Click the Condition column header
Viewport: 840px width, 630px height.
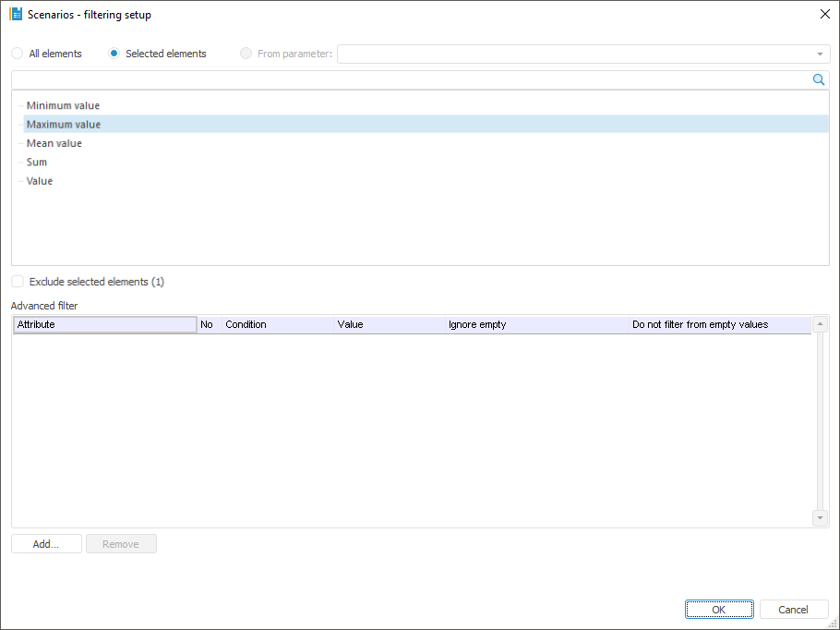click(x=277, y=325)
